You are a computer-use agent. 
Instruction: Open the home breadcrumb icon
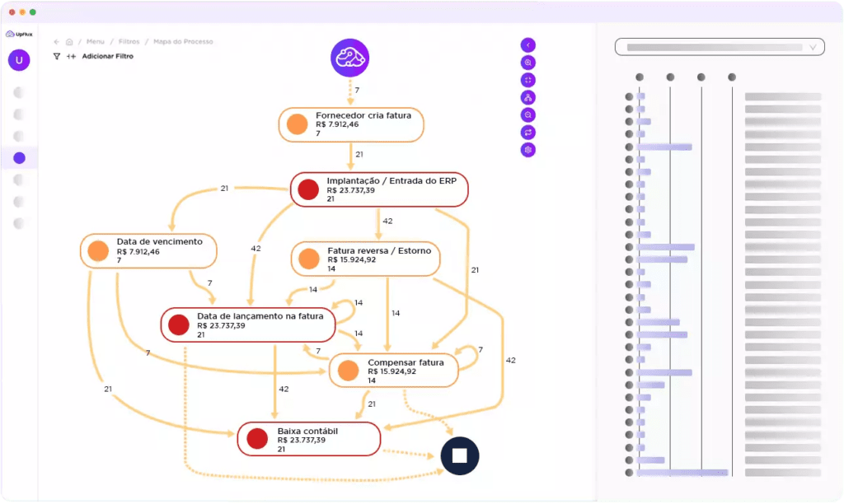(69, 41)
